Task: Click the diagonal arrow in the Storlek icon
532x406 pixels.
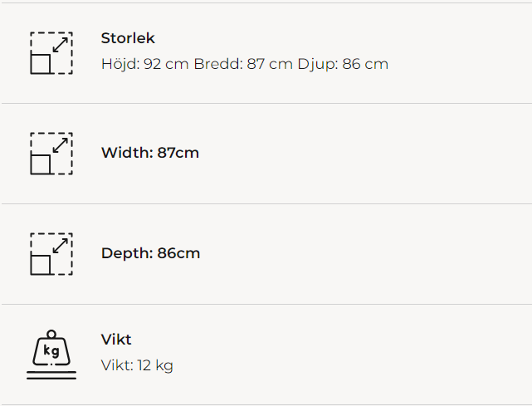Action: 60,45
